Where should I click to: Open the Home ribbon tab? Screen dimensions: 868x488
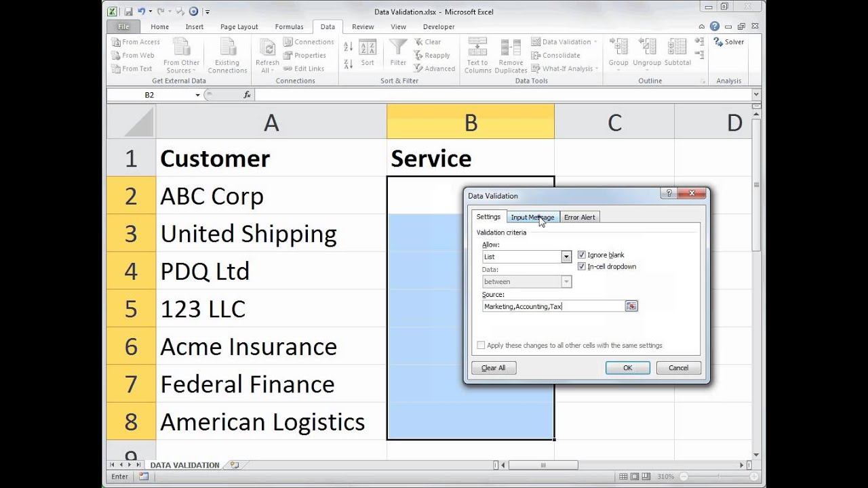pyautogui.click(x=160, y=27)
